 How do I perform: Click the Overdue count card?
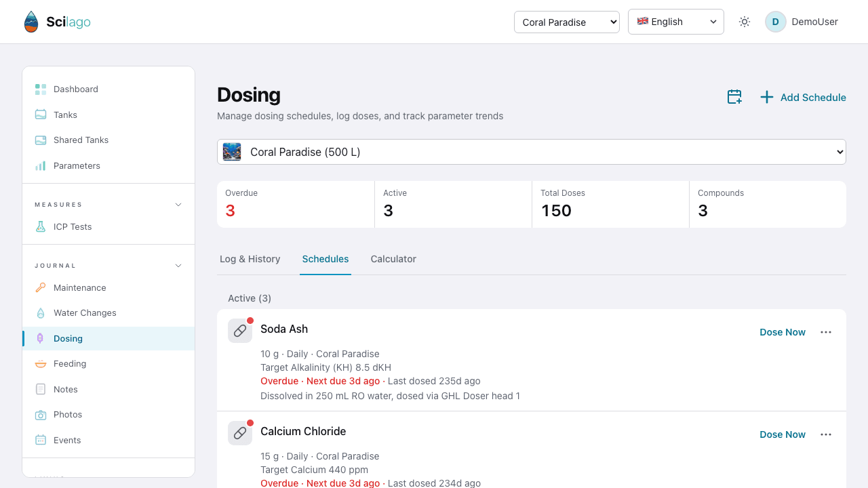(x=296, y=204)
